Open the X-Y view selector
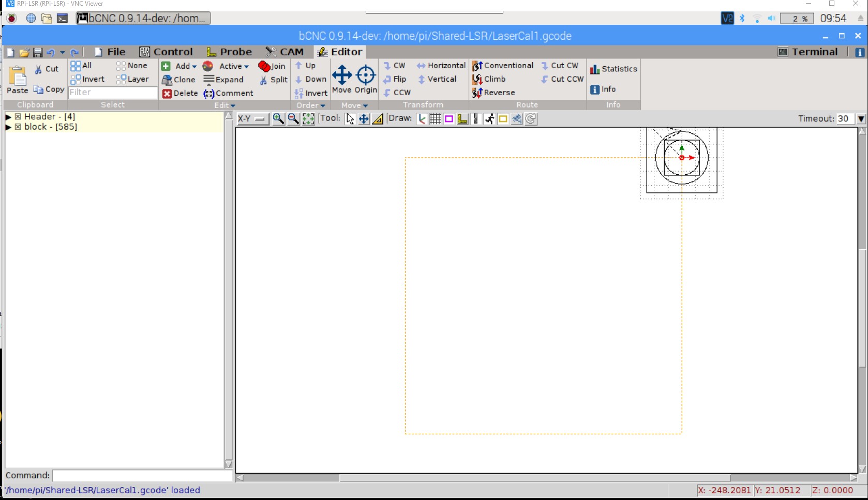Viewport: 868px width, 500px height. coord(252,119)
